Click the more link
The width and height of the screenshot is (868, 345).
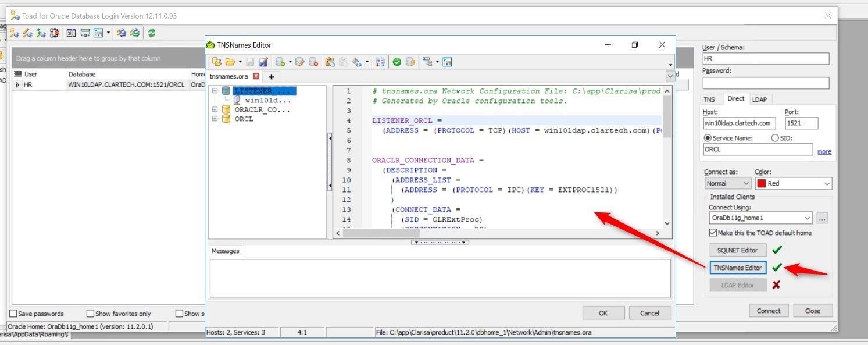pyautogui.click(x=824, y=152)
